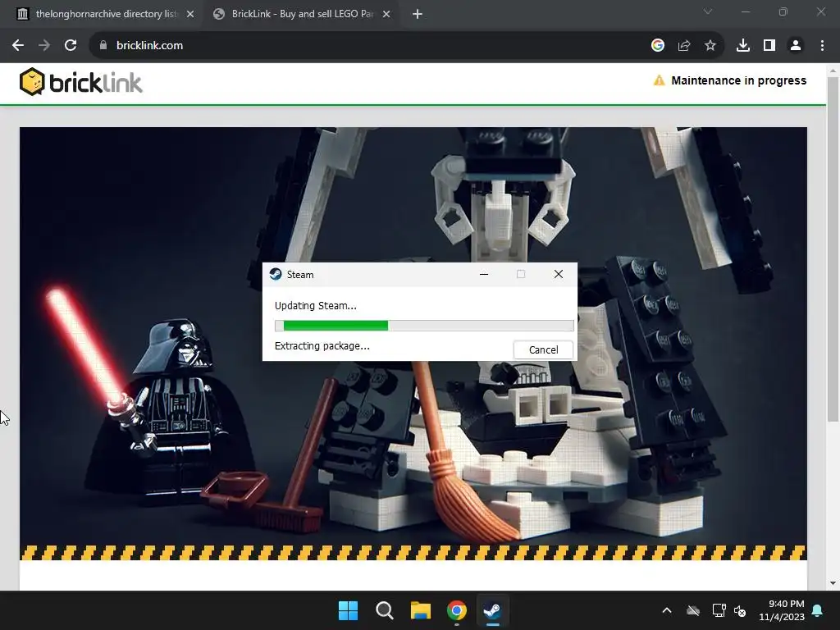The height and width of the screenshot is (630, 840).
Task: Open the Google icon in address bar
Action: 658,46
